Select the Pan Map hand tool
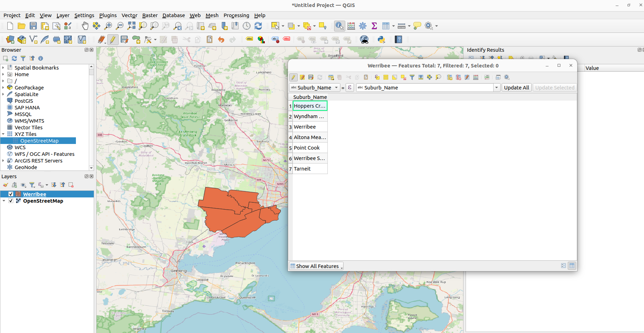The image size is (644, 333). tap(85, 26)
